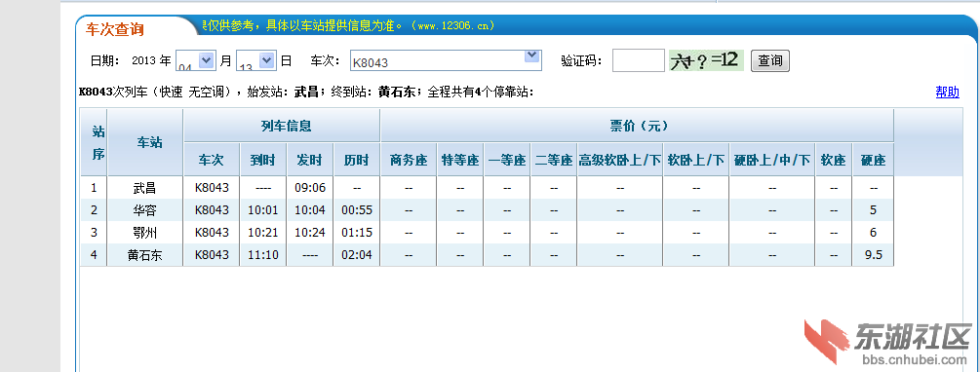Open the day dropdown
This screenshot has height=372, width=980.
pyautogui.click(x=255, y=60)
